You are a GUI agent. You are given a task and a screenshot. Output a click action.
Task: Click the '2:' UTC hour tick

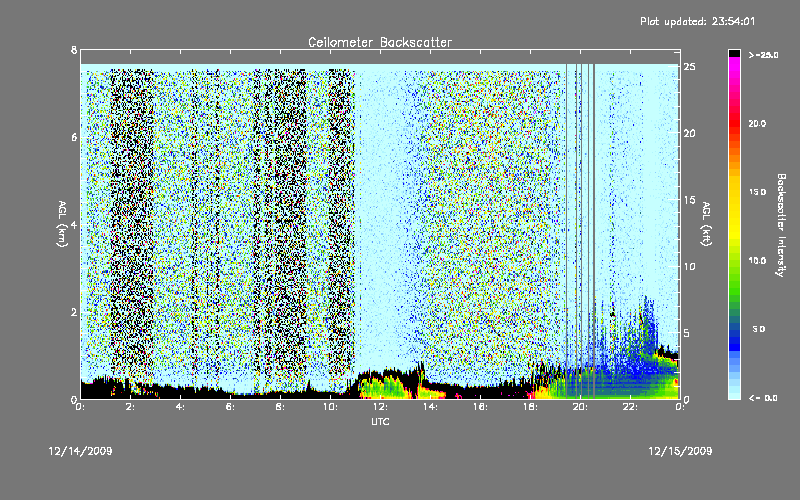(130, 407)
